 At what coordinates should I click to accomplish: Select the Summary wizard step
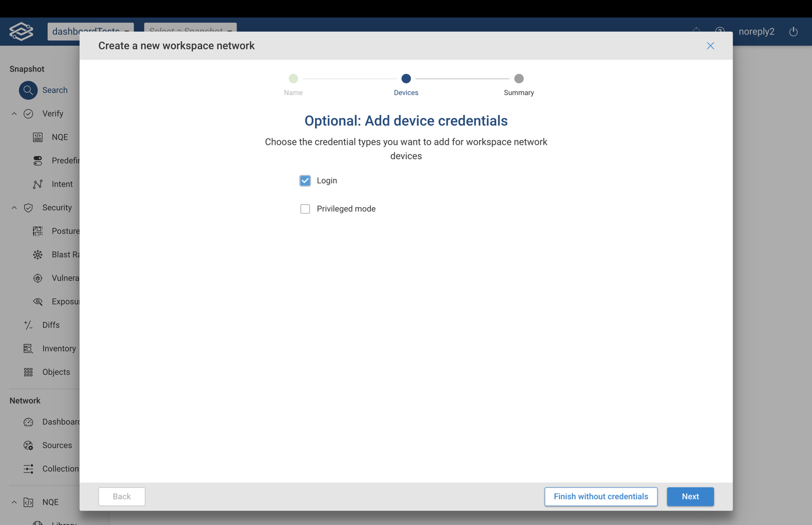coord(519,79)
